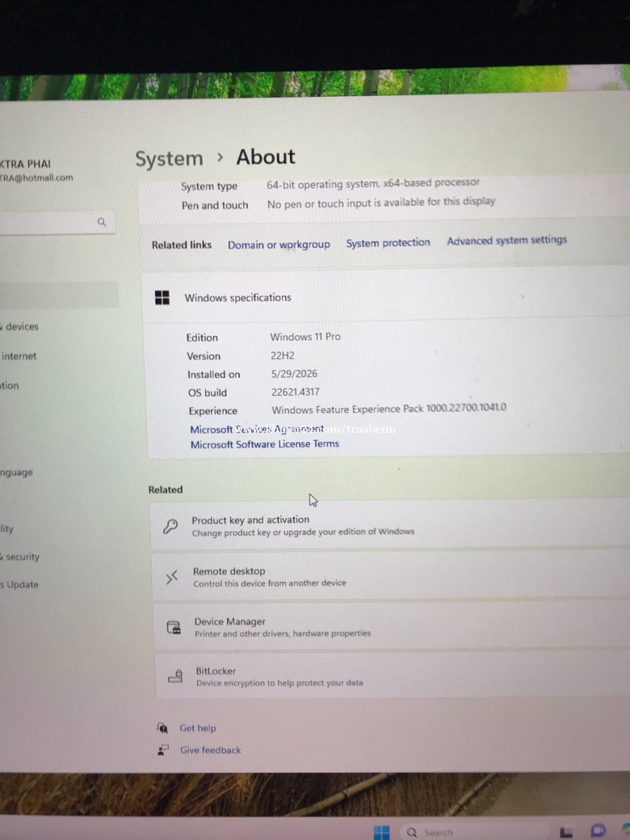Select the language item in sidebar

point(17,472)
